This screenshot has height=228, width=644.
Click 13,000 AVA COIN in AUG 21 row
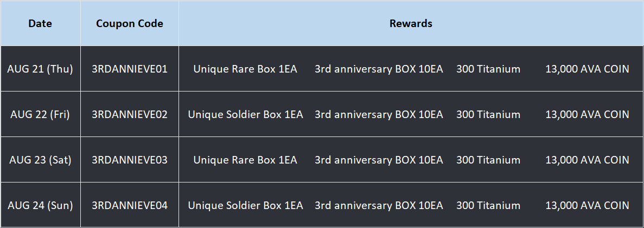tap(588, 69)
